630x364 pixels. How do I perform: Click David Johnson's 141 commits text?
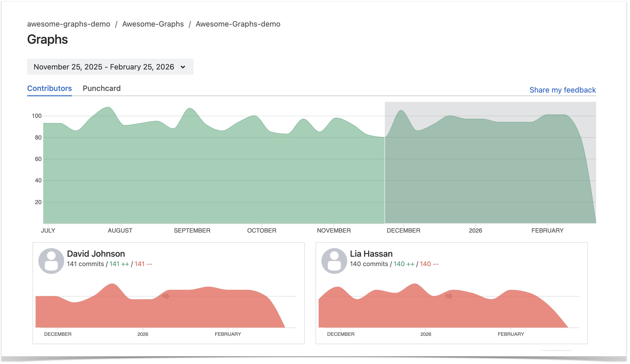pos(85,264)
